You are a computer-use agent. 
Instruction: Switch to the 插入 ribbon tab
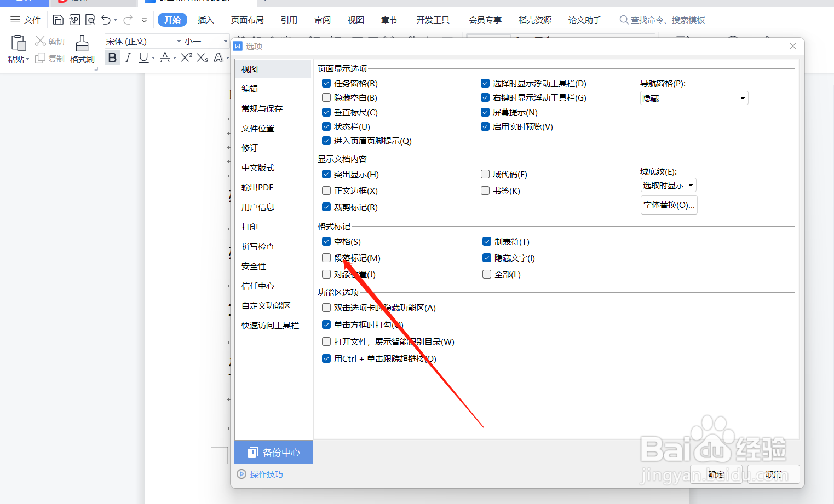(205, 20)
